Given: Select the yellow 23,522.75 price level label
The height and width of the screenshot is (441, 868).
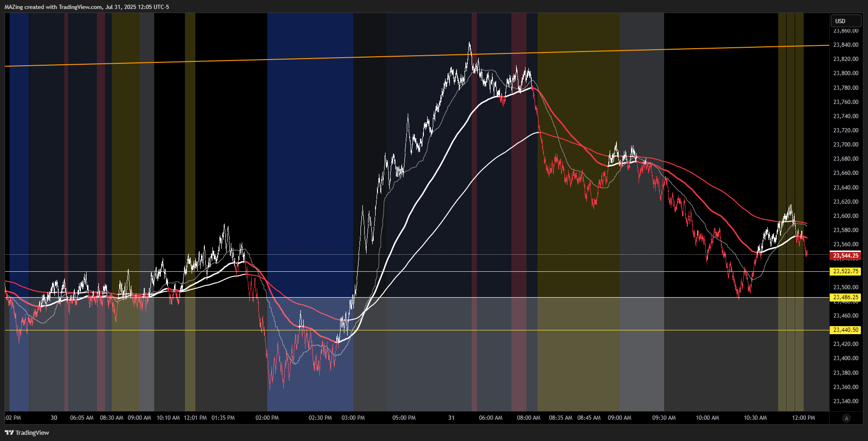Looking at the screenshot, I should click(845, 271).
